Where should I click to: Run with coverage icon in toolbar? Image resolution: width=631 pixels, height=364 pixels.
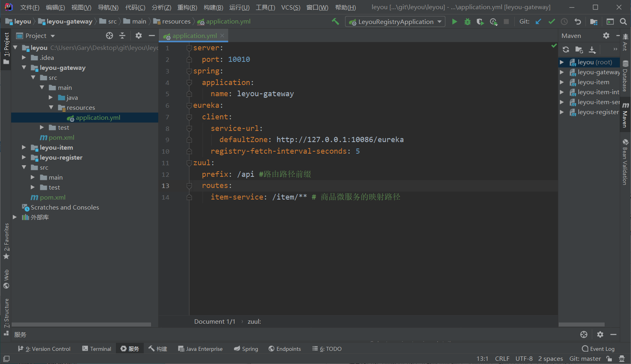(480, 22)
